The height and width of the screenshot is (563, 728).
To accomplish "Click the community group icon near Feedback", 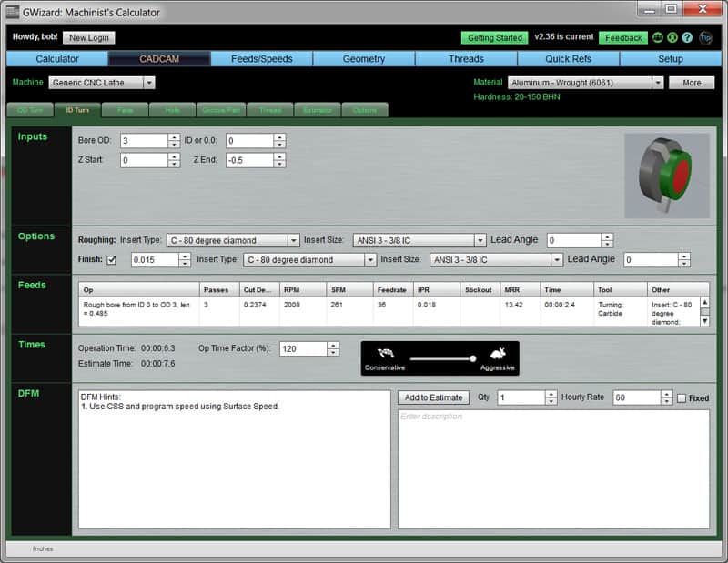I will 657,38.
